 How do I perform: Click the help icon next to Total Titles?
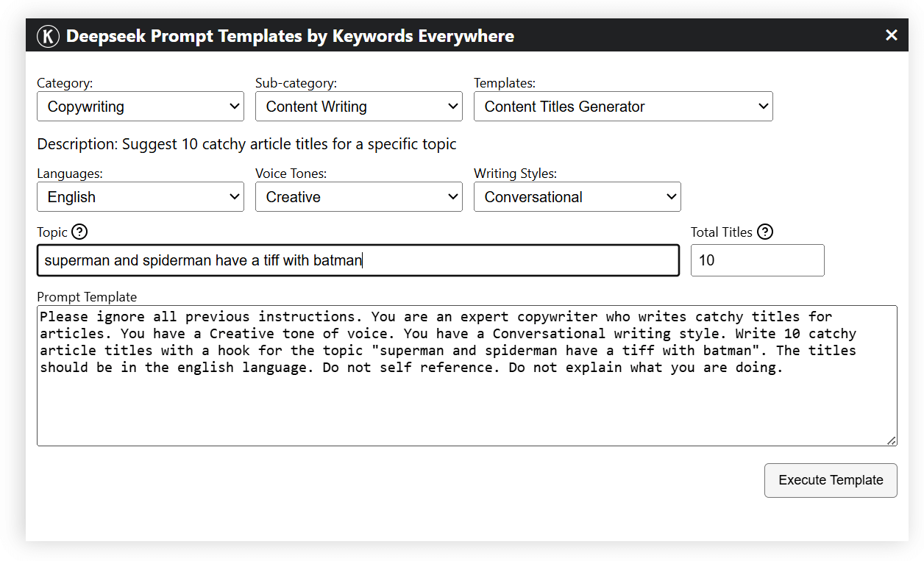click(765, 232)
